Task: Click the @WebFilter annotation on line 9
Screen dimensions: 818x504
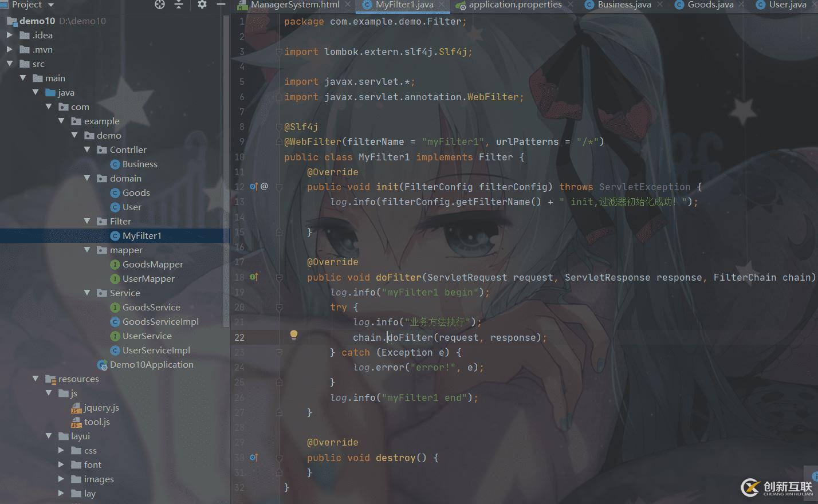Action: pyautogui.click(x=313, y=141)
